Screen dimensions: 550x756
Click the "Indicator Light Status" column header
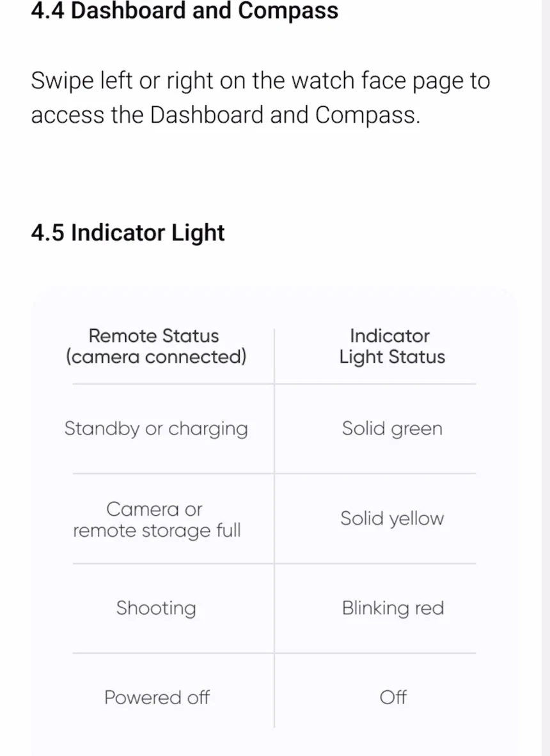(x=391, y=346)
